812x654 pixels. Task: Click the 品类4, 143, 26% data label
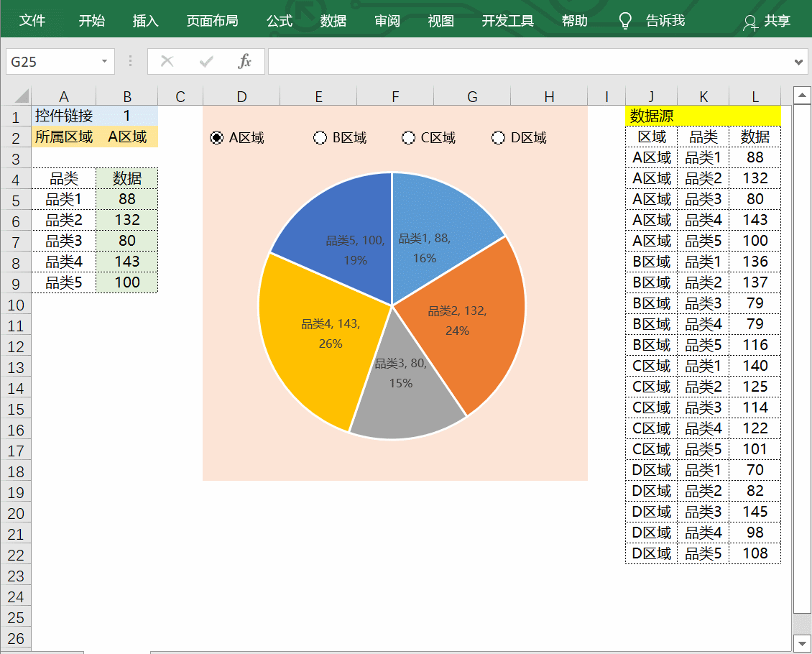pyautogui.click(x=331, y=333)
